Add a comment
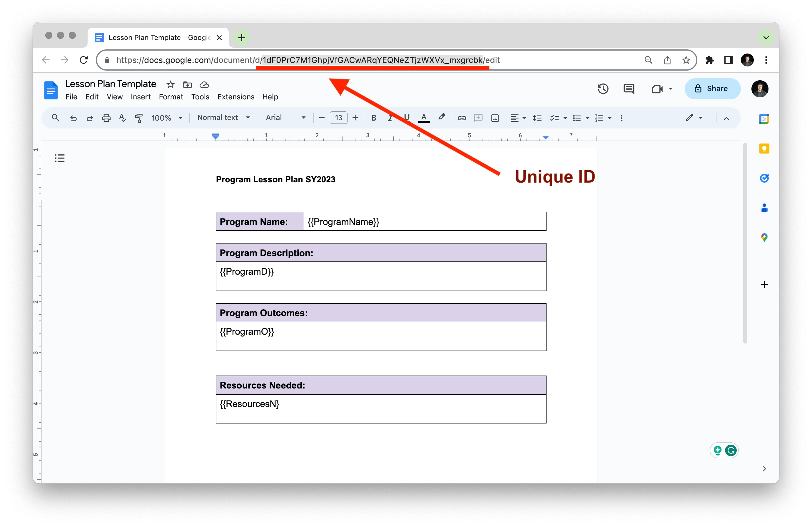The image size is (812, 527). [478, 118]
